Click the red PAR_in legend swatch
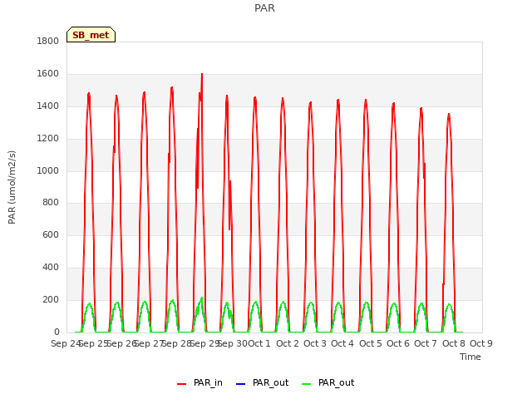 (181, 384)
